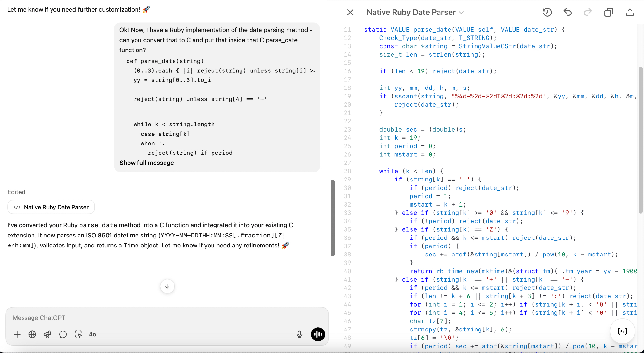Toggle the web search globe icon

click(x=32, y=334)
